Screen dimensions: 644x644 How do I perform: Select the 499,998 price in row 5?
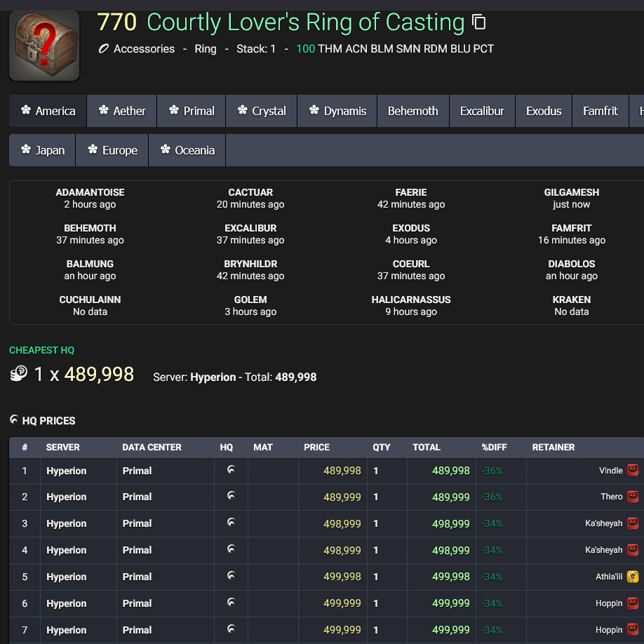click(342, 577)
